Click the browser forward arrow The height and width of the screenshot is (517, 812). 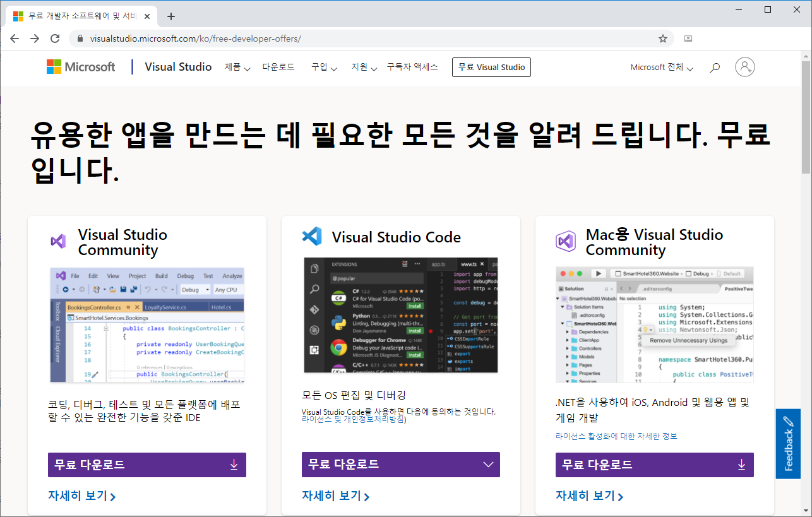pos(35,39)
